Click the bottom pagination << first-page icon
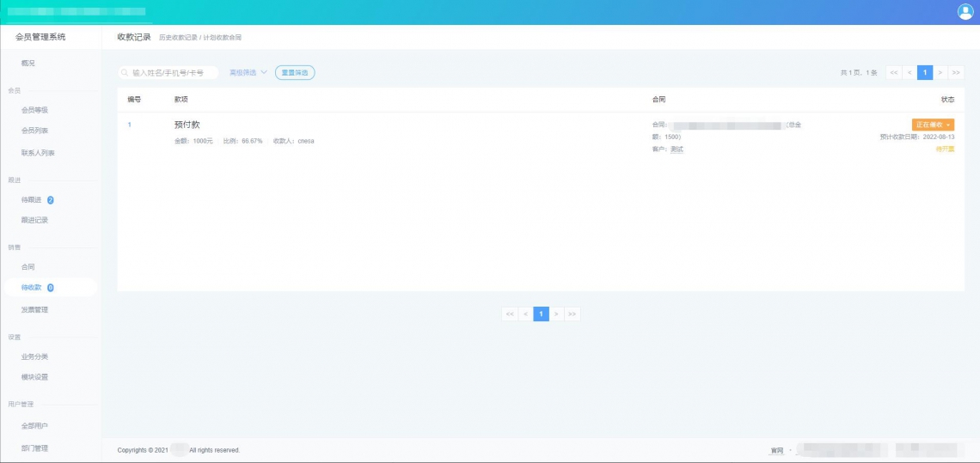980x463 pixels. [510, 314]
